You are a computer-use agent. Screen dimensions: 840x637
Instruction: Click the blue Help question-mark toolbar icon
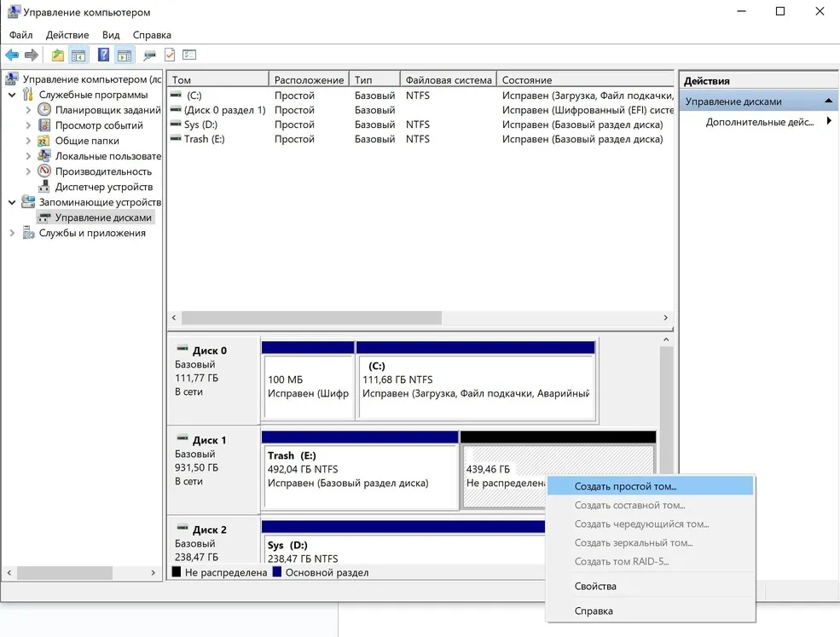[x=103, y=55]
